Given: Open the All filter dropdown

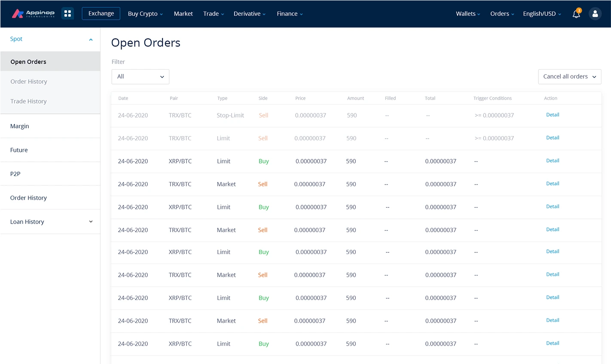Looking at the screenshot, I should [x=140, y=77].
